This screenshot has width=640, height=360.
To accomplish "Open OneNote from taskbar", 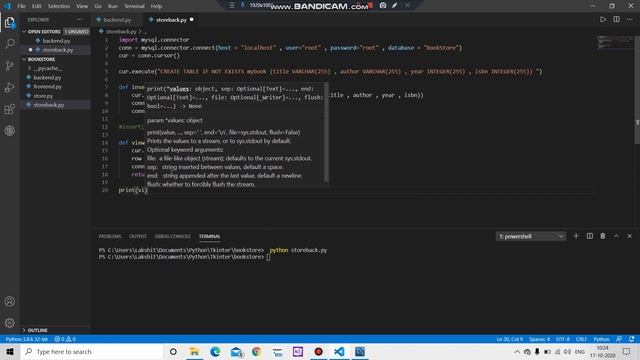I will pos(298,351).
